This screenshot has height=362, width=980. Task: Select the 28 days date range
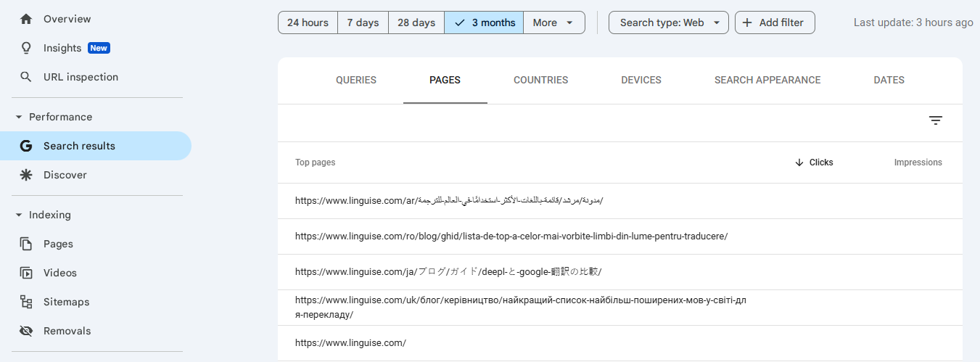point(416,22)
